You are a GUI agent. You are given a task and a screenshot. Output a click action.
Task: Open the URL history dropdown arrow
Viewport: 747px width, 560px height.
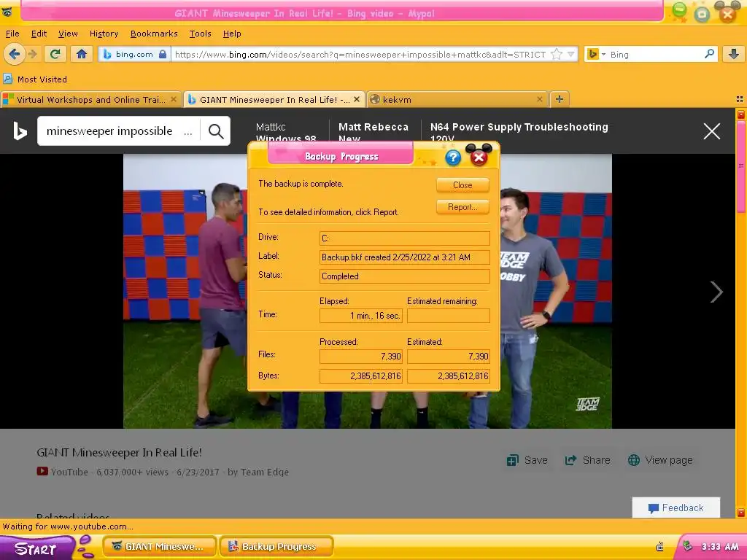point(570,54)
